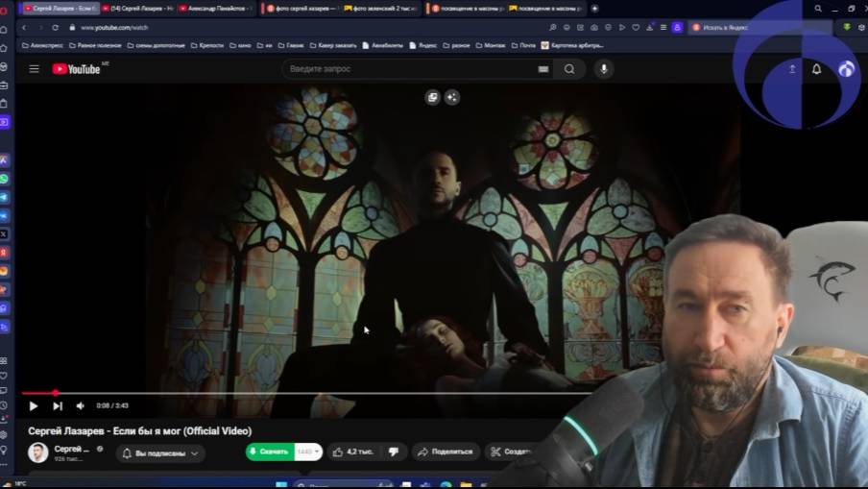This screenshot has height=489, width=868.
Task: Open the 'Почта' bookmarks folder
Action: tap(523, 45)
